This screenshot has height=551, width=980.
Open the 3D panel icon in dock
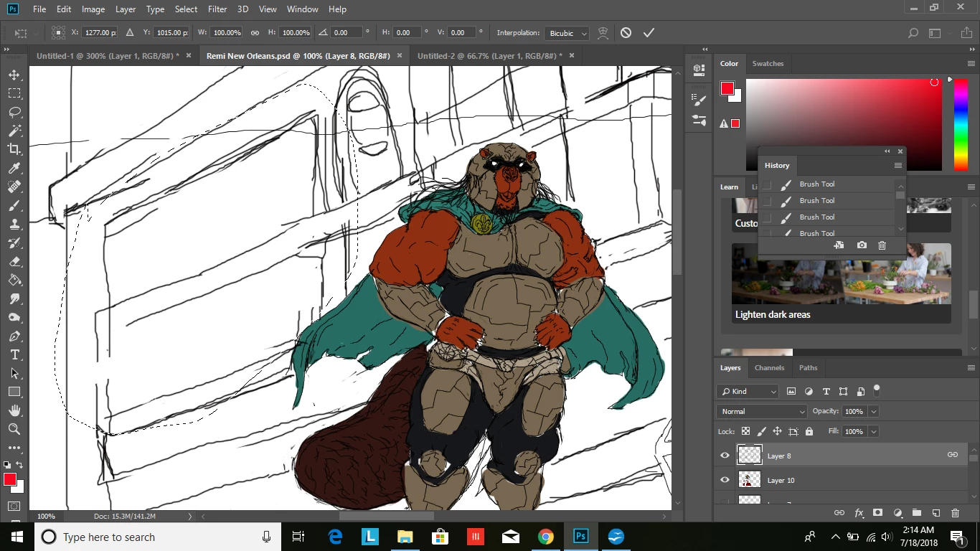pos(699,69)
